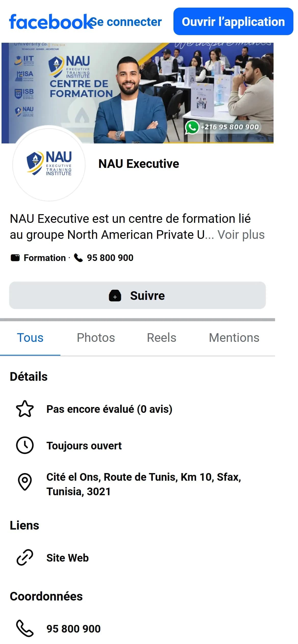Follow the page with Suivre button
Screen dimensions: 298x644
pos(138,295)
